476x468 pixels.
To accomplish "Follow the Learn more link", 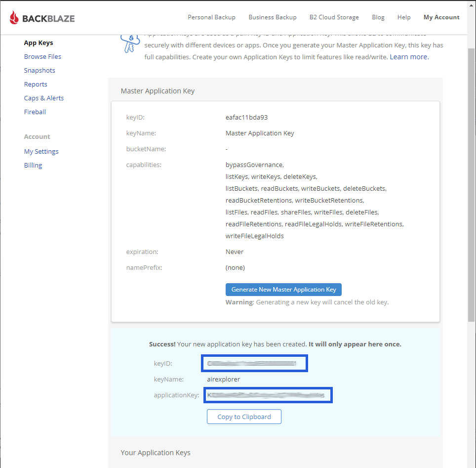I will [409, 57].
